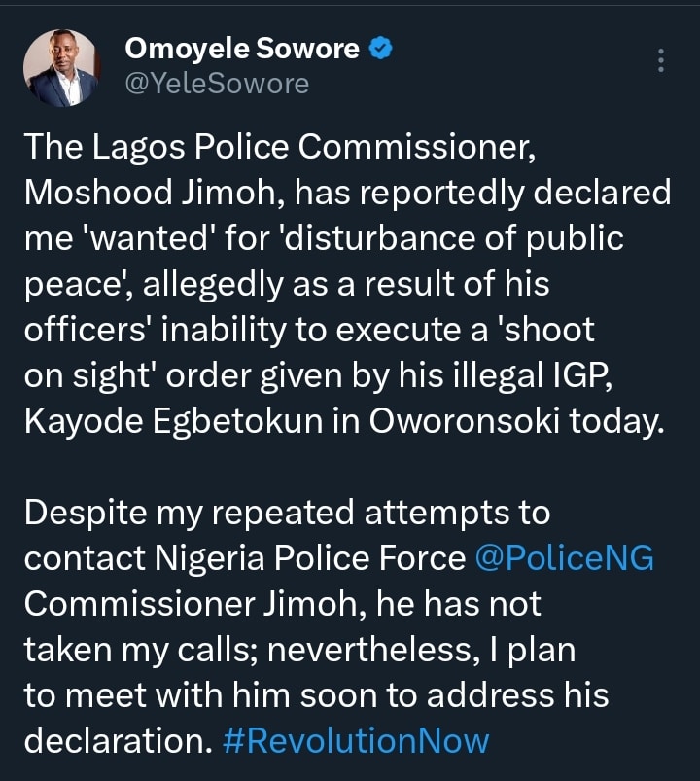Select the #RevolutionNow hashtag
The height and width of the screenshot is (781, 700).
point(356,741)
